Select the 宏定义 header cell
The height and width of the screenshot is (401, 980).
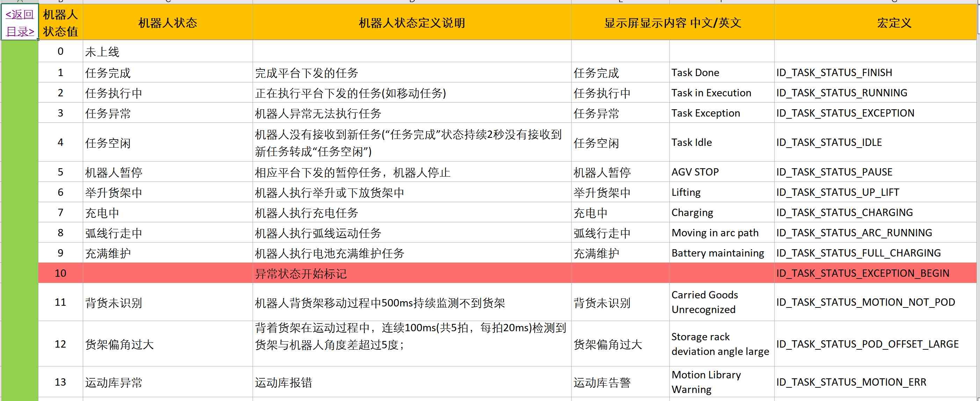894,23
